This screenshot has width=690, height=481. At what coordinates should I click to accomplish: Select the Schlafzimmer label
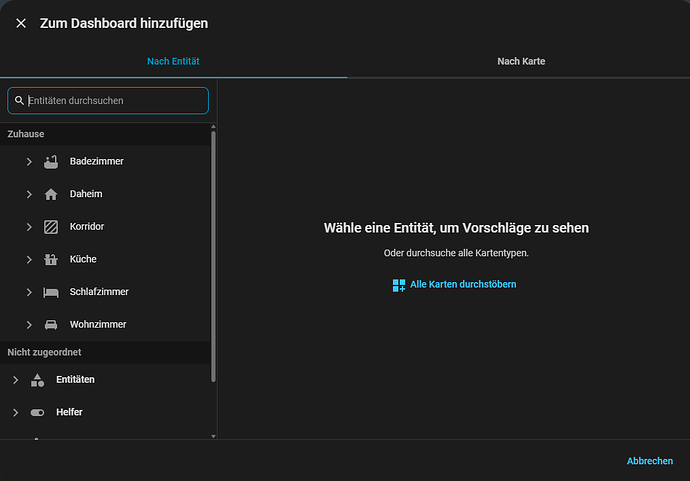click(x=99, y=291)
